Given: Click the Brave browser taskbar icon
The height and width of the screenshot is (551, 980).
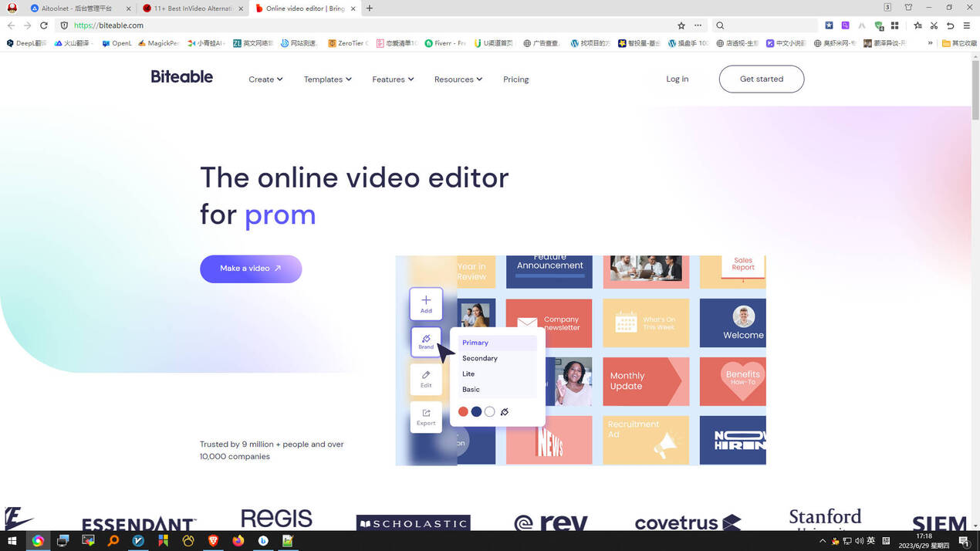Looking at the screenshot, I should point(213,541).
